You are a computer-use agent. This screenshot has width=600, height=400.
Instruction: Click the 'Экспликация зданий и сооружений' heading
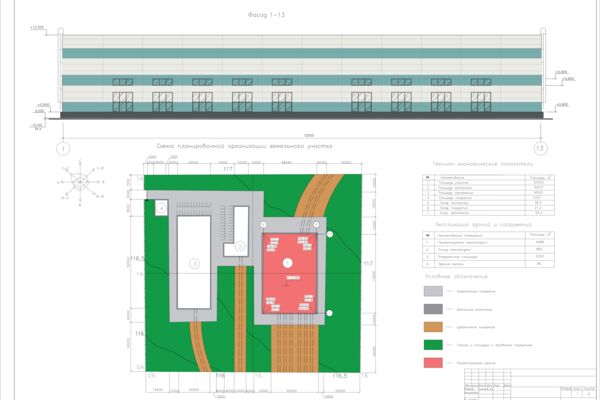coord(483,225)
